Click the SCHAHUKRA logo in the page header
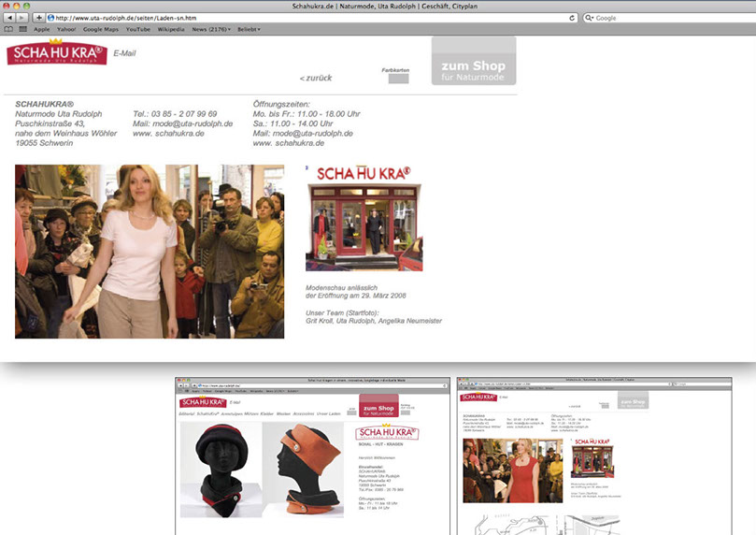Screen dimensions: 756x535 (57, 52)
